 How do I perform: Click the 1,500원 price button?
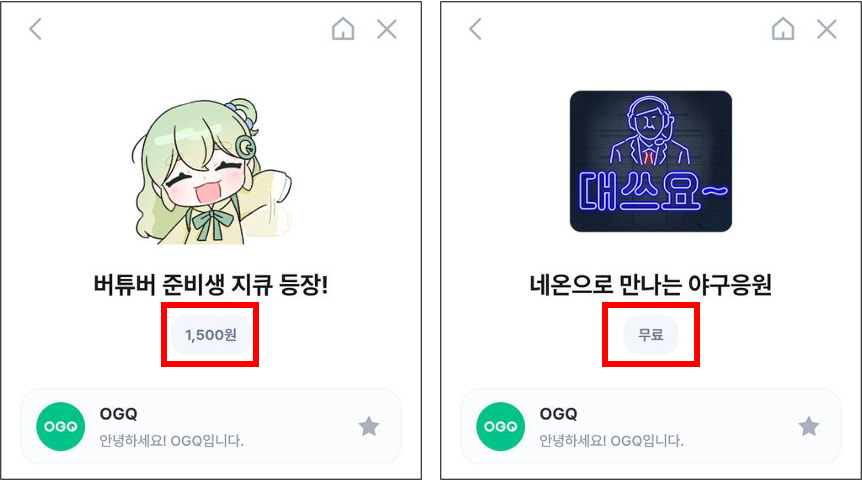click(x=211, y=335)
